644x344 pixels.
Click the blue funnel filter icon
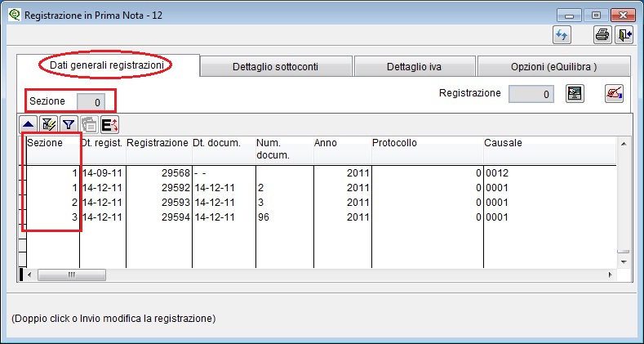(69, 123)
